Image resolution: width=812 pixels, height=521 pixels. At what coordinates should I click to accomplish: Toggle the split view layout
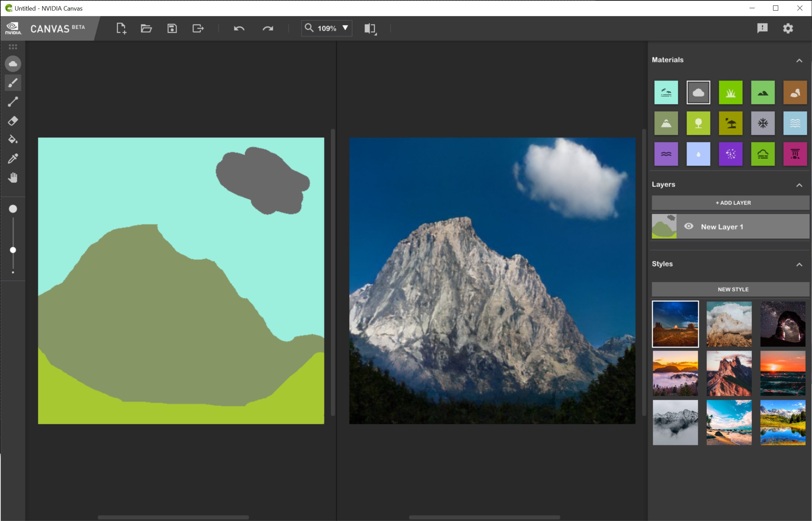[370, 29]
